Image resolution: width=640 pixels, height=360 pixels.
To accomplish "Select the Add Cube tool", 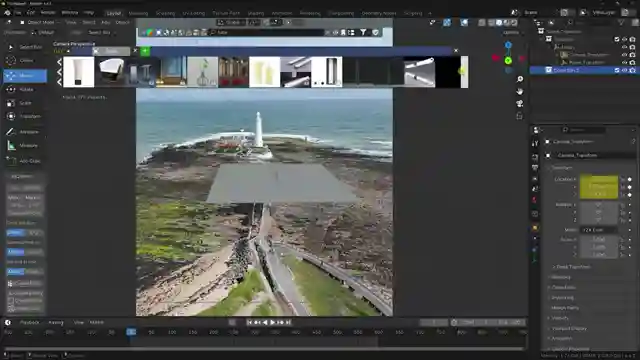I will tap(25, 161).
